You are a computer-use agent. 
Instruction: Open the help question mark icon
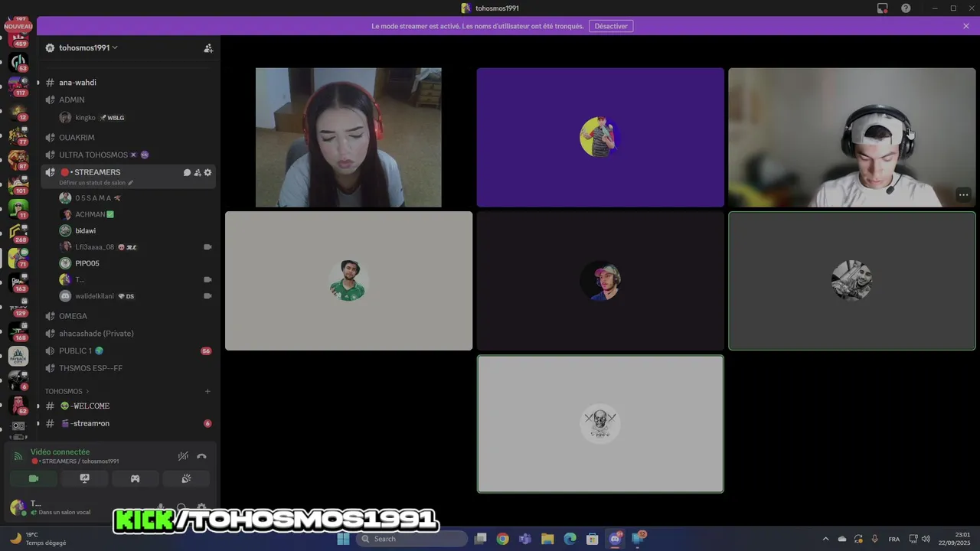pos(906,8)
